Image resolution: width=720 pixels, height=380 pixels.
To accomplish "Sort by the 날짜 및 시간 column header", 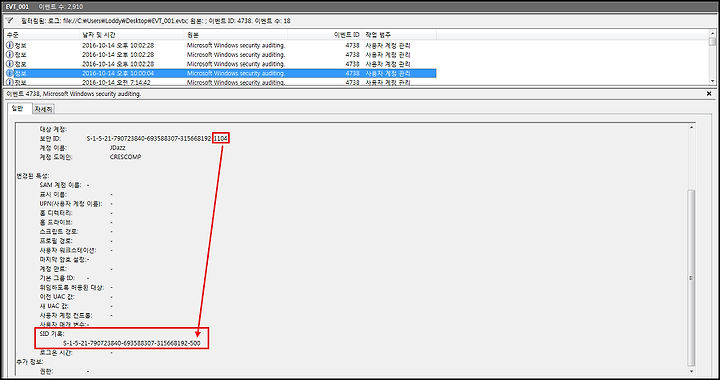I will pos(99,35).
